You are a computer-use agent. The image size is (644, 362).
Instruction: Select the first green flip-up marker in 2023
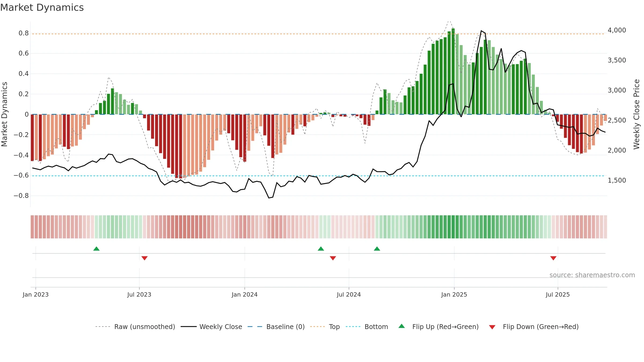pyautogui.click(x=96, y=249)
